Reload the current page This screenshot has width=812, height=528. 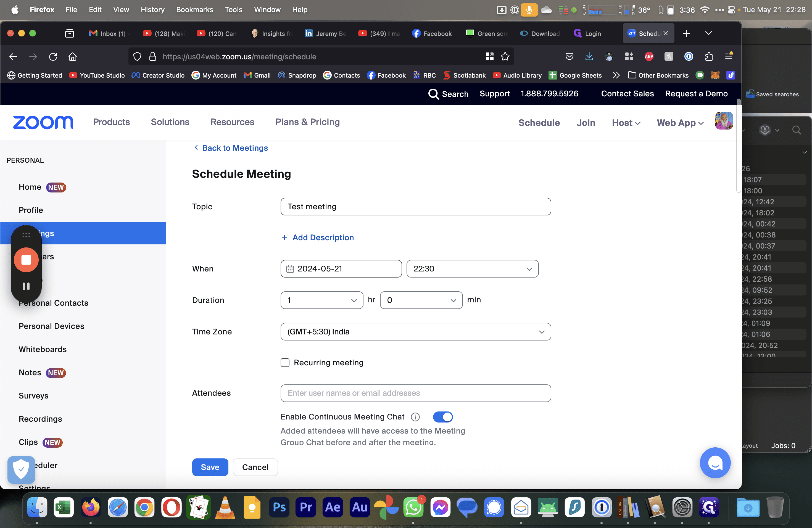click(x=53, y=57)
